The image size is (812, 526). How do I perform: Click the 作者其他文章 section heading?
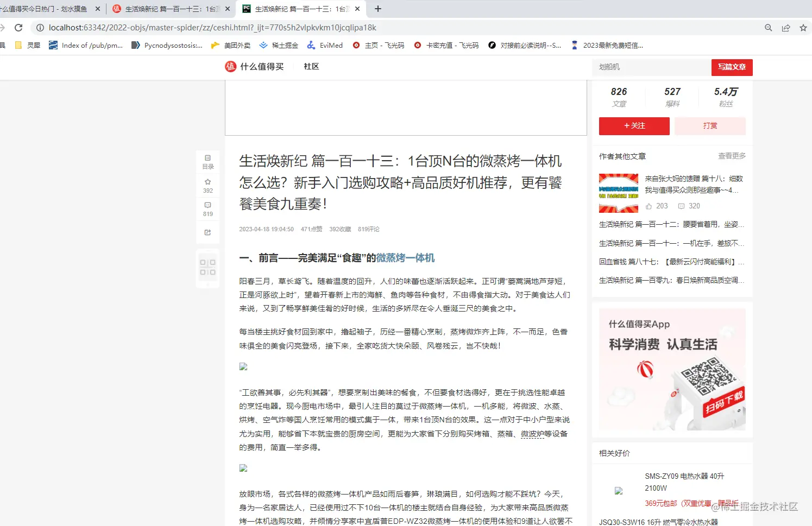(x=622, y=156)
